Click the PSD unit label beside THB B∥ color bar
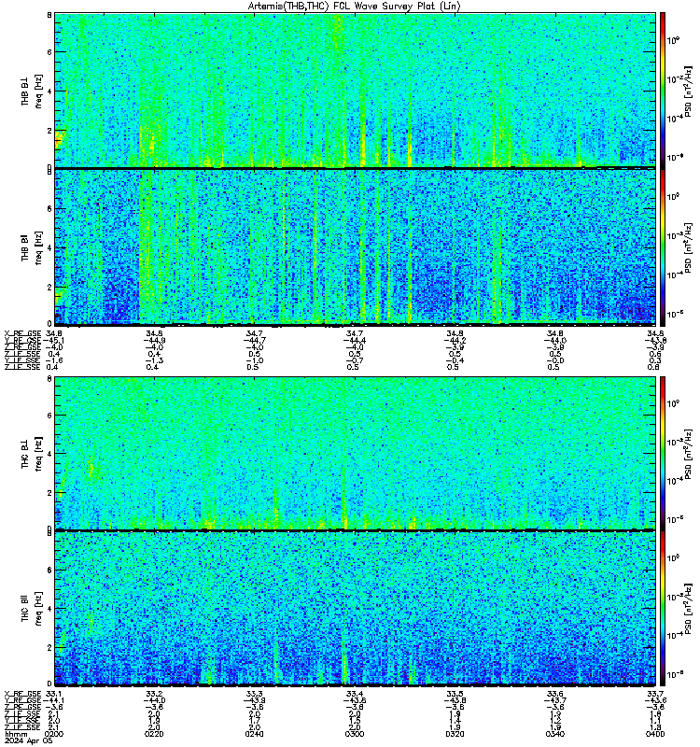 click(x=688, y=247)
